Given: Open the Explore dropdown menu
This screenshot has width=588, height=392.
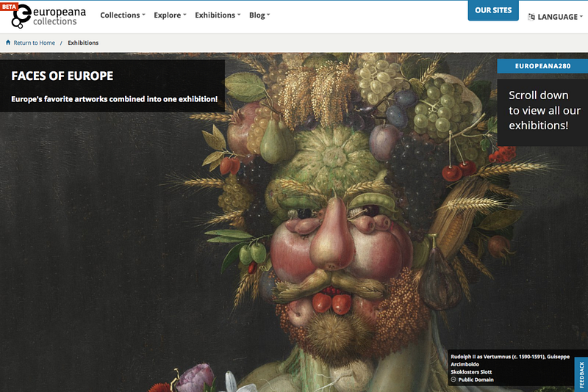Looking at the screenshot, I should click(x=170, y=15).
